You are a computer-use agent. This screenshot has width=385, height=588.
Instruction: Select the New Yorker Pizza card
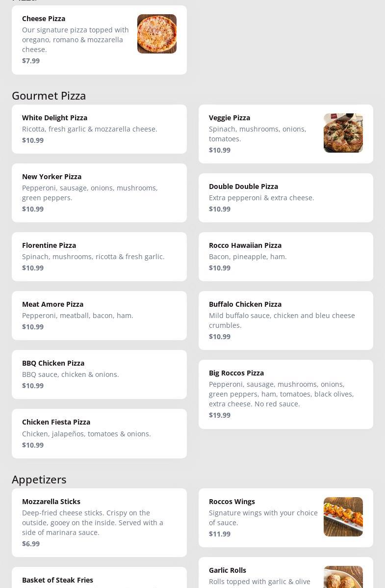coord(99,193)
